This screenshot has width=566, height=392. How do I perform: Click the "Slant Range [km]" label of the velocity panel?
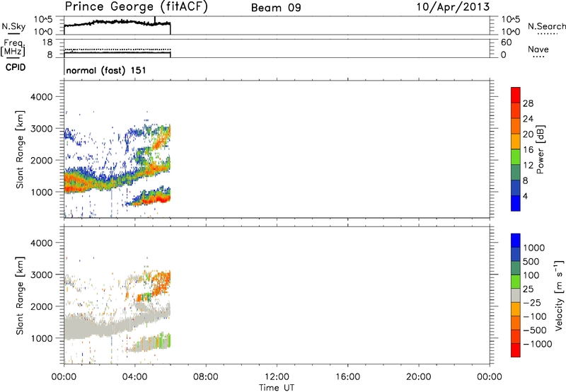coord(20,296)
